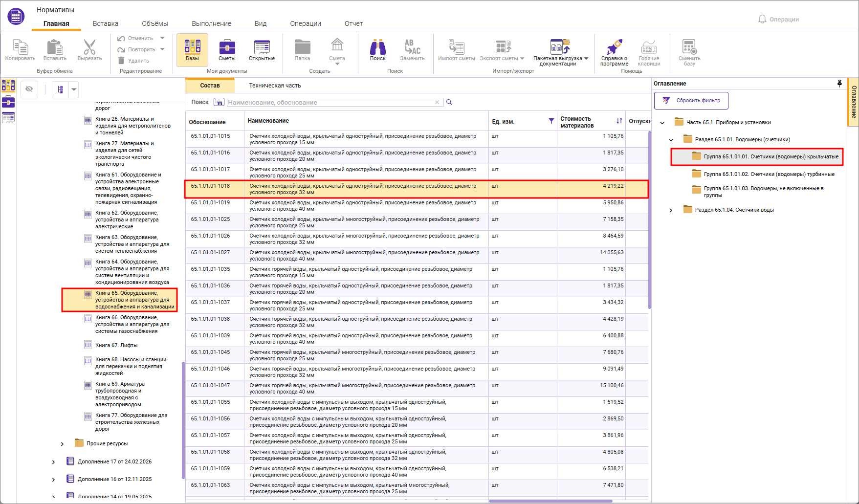The height and width of the screenshot is (504, 859).
Task: Click the search scope icon beside Поиск
Action: (x=219, y=102)
